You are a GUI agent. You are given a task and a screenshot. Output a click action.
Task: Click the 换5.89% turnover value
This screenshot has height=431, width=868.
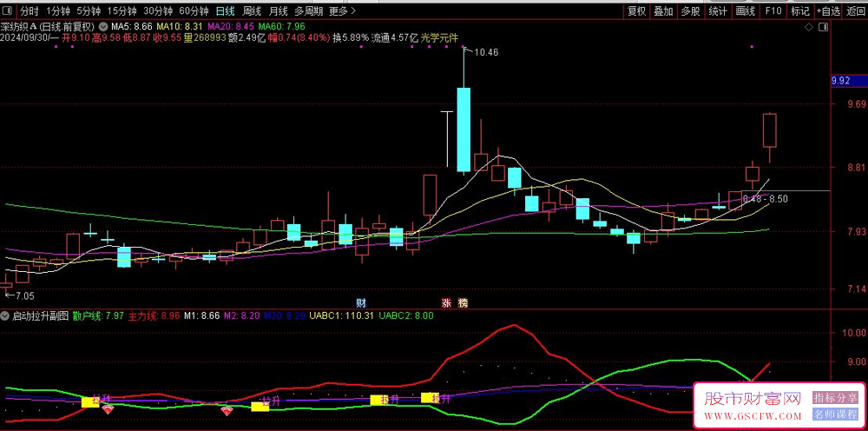point(351,37)
